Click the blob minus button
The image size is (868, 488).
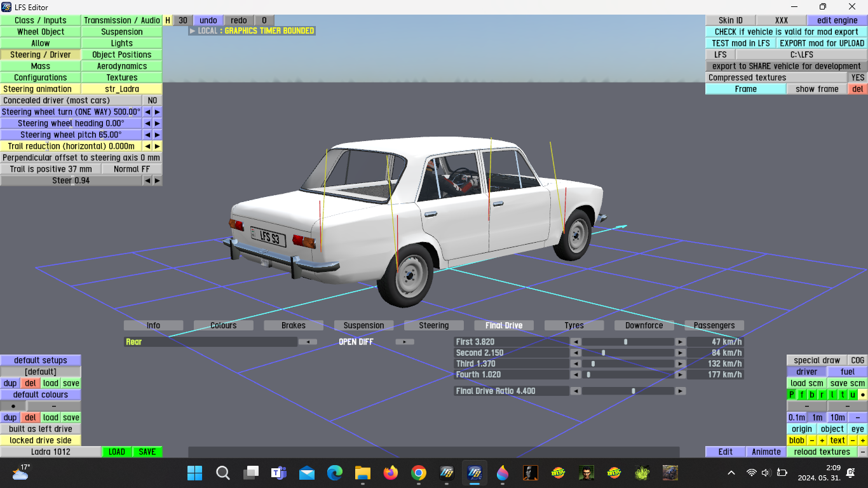pos(812,440)
